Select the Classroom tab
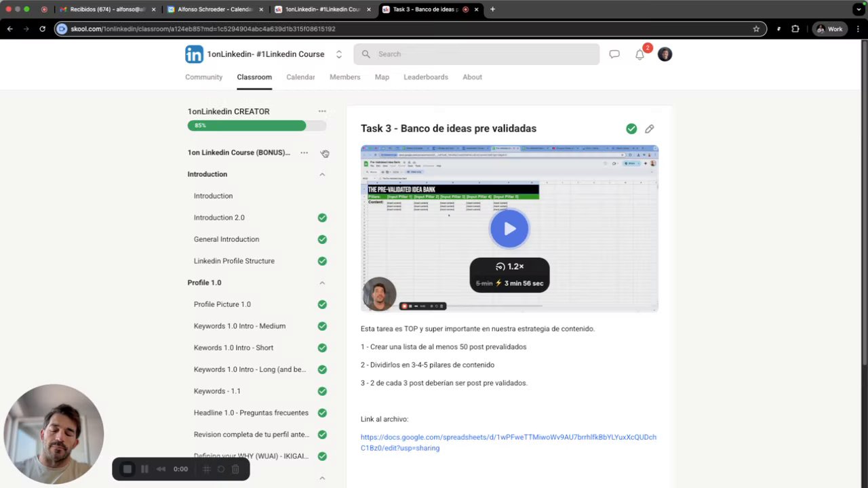Viewport: 868px width, 488px height. [x=254, y=77]
